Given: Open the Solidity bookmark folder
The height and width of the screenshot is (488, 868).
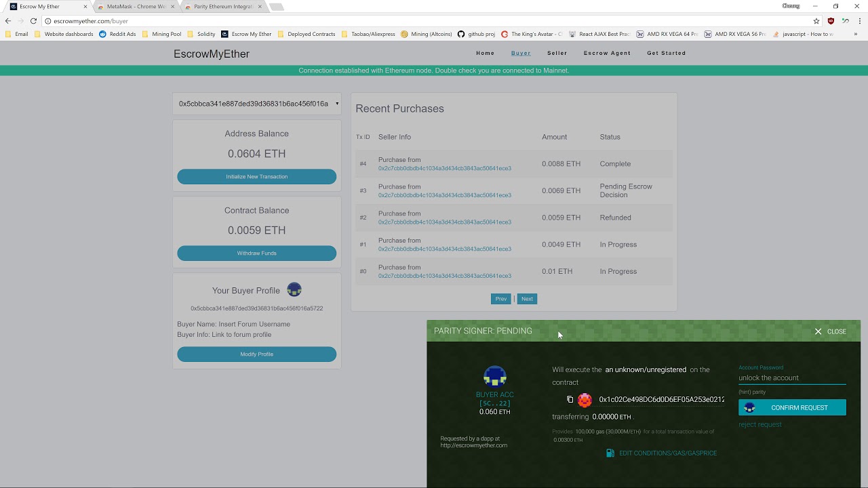Looking at the screenshot, I should [x=201, y=34].
